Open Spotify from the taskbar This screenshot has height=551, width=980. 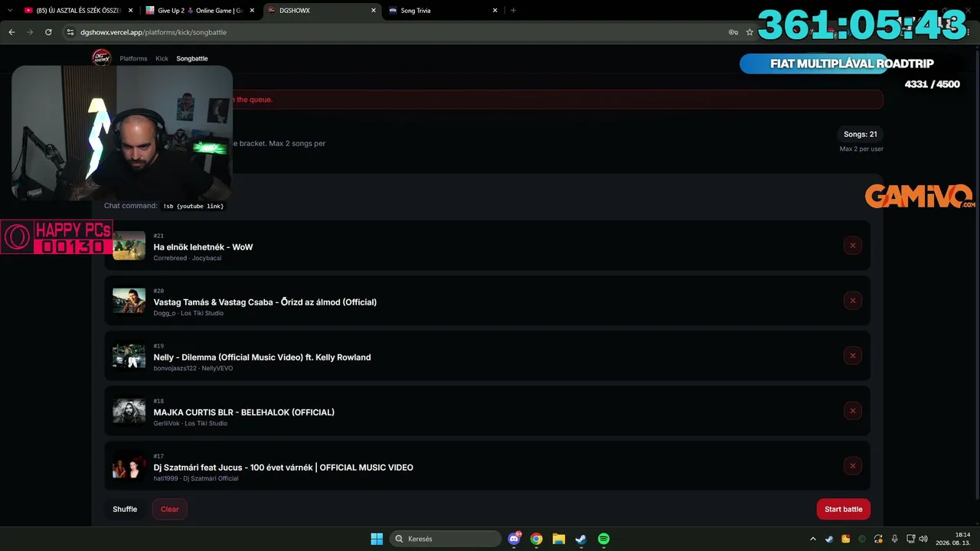[603, 539]
